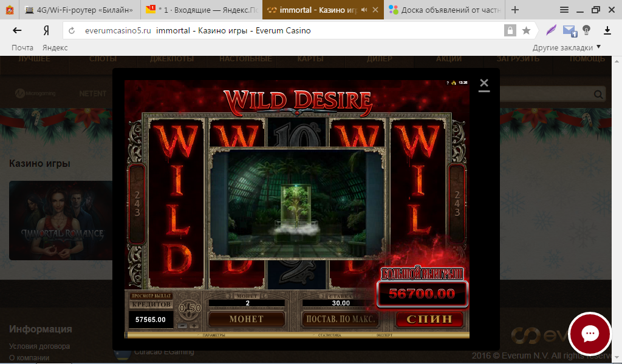Open the mail notifier extension icon

tap(570, 30)
